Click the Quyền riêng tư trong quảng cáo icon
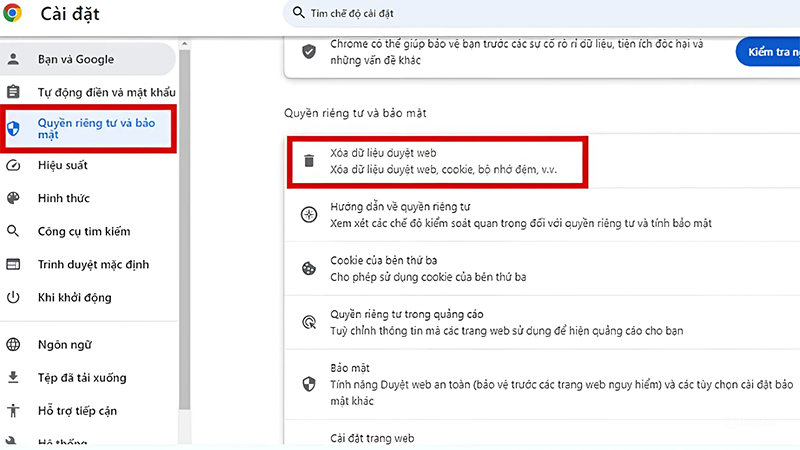Screen dimensions: 800x450 [310, 322]
